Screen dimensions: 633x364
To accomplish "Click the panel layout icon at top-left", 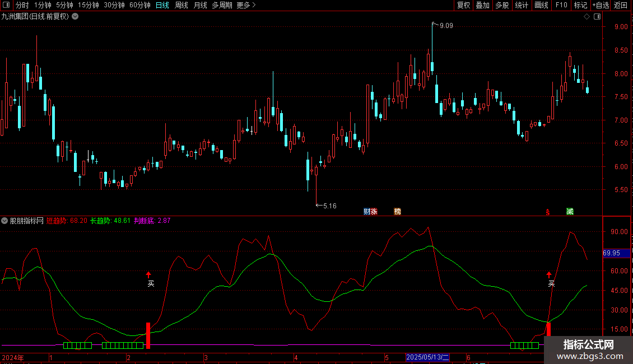I will (x=6, y=5).
